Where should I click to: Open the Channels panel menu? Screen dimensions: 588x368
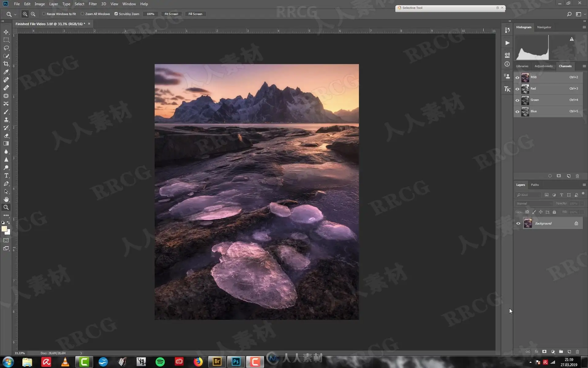[x=584, y=66]
